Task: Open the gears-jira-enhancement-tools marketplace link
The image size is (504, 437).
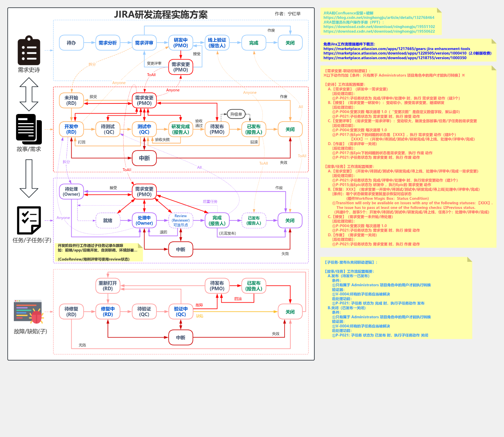Action: coord(397,49)
